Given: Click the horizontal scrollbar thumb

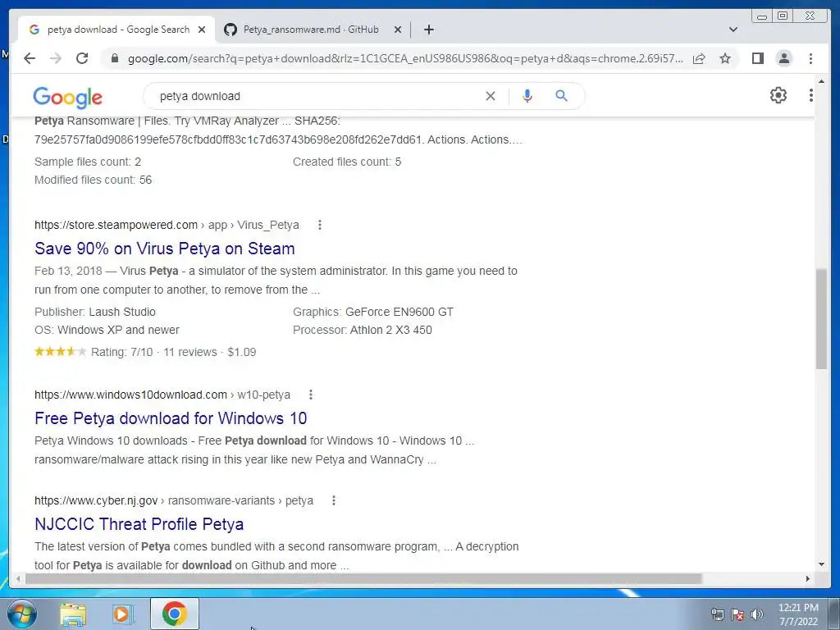Looking at the screenshot, I should (363, 578).
